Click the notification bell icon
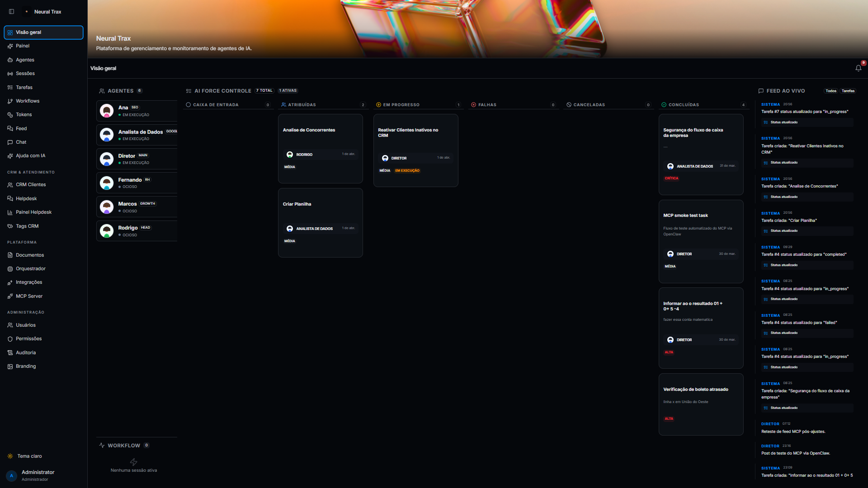 (x=858, y=68)
